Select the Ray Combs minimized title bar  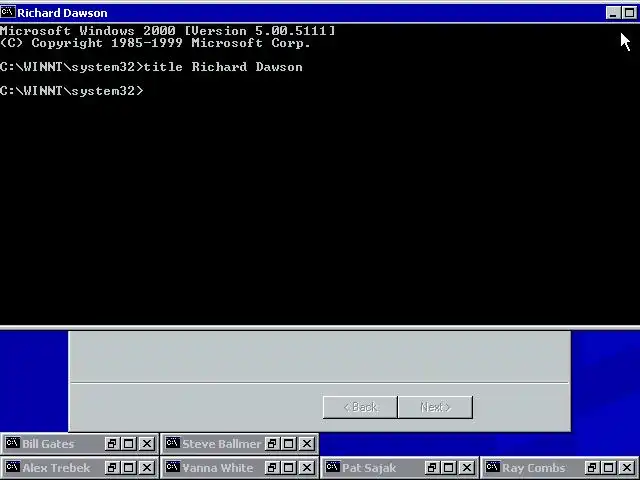point(560,467)
